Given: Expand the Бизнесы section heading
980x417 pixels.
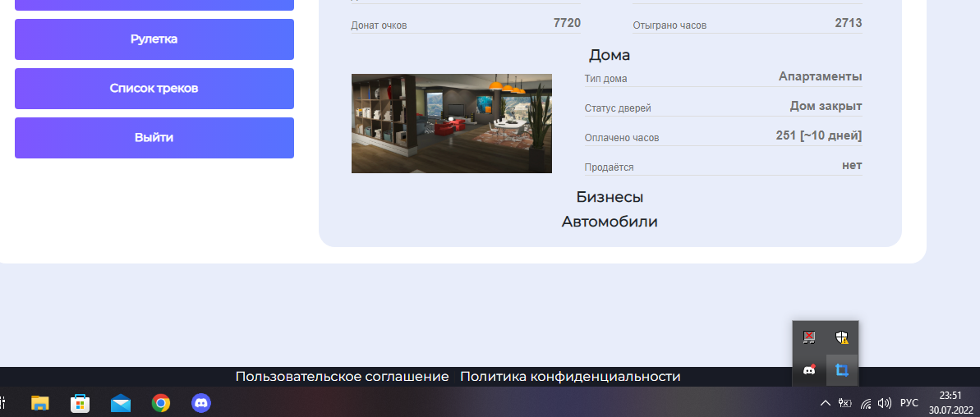Looking at the screenshot, I should coord(610,197).
